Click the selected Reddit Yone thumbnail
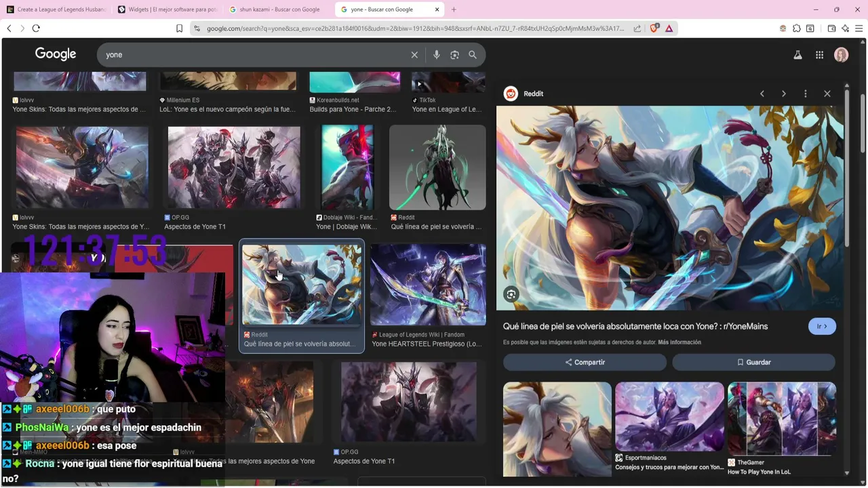The image size is (868, 488). tap(302, 285)
